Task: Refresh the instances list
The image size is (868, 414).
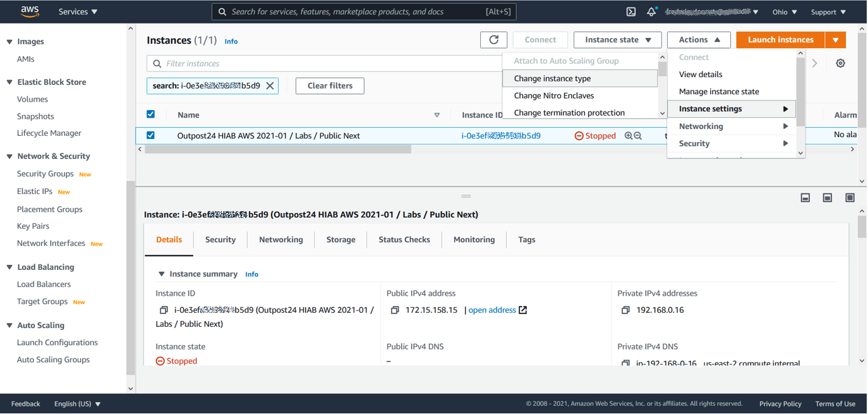Action: (x=493, y=39)
